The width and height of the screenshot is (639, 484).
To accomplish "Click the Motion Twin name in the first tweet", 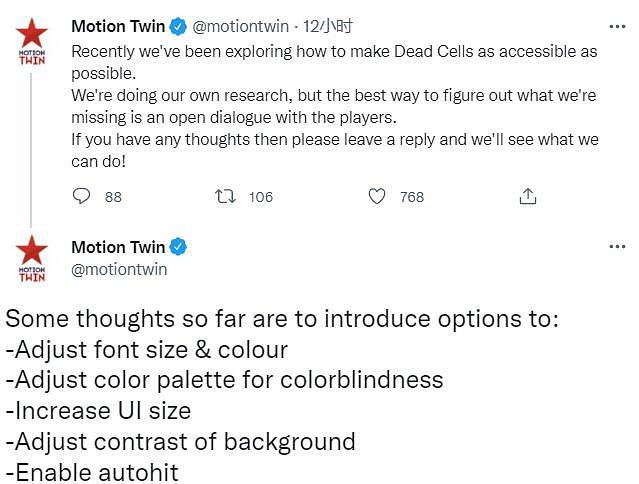I will 111,26.
